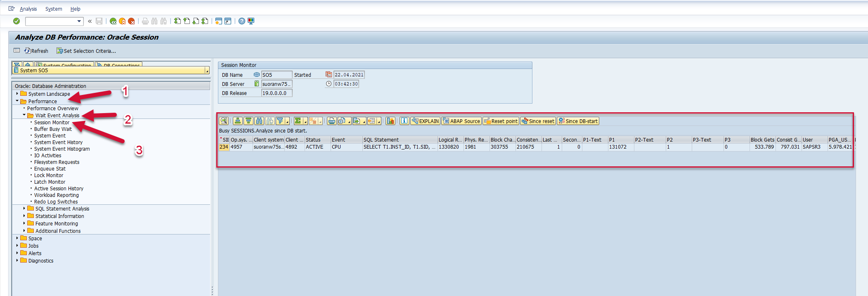Click the Information 'i' icon in grid toolbar
This screenshot has height=296, width=868.
(404, 121)
